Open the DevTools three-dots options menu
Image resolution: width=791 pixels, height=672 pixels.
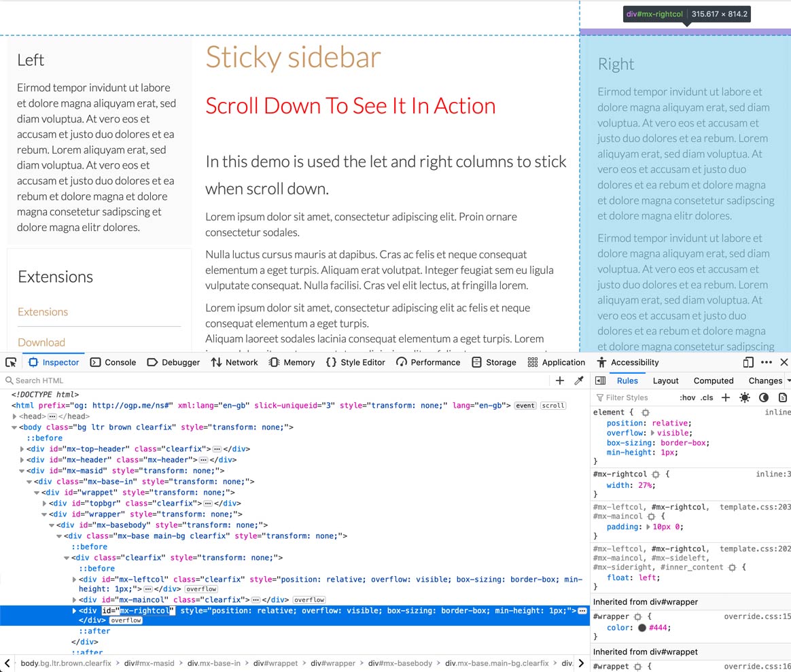point(767,362)
